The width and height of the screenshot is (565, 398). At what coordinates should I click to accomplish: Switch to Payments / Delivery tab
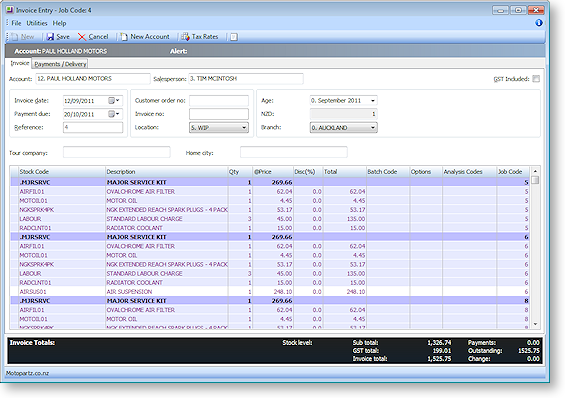[x=60, y=64]
